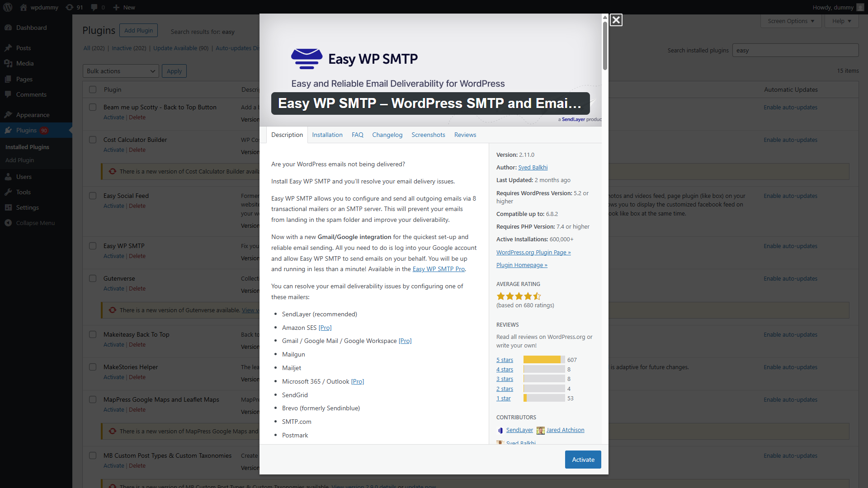Expand the Help panel

tap(841, 21)
